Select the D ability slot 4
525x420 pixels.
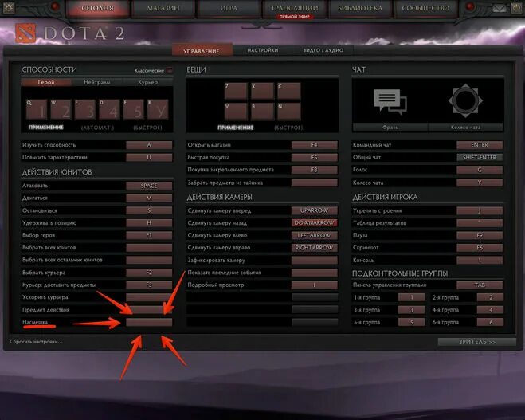click(109, 109)
